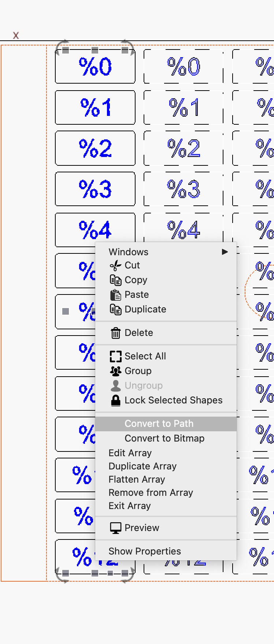Click the top-left rotate handle of selection
Image resolution: width=274 pixels, height=644 pixels.
click(61, 46)
